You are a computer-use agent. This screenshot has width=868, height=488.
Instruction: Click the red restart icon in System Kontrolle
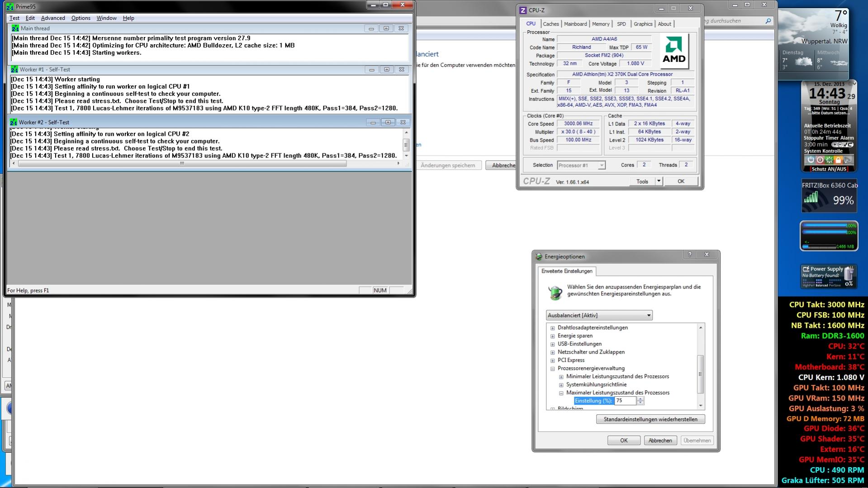tap(820, 160)
